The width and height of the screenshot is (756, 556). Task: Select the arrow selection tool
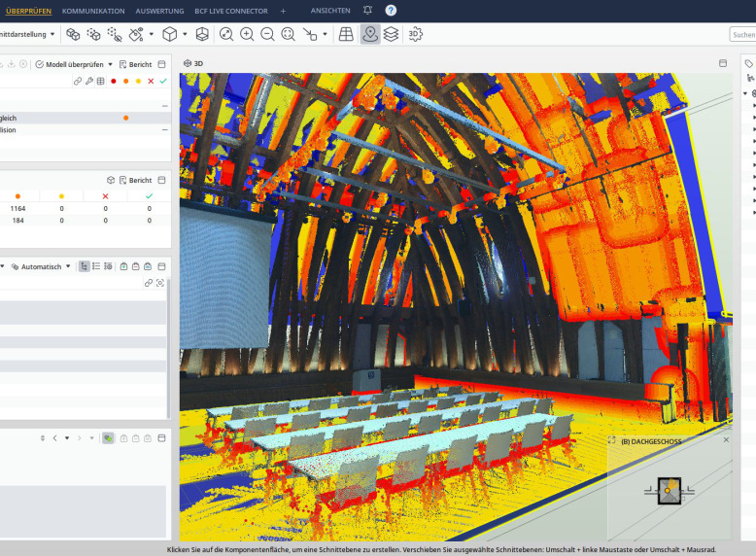pos(310,34)
